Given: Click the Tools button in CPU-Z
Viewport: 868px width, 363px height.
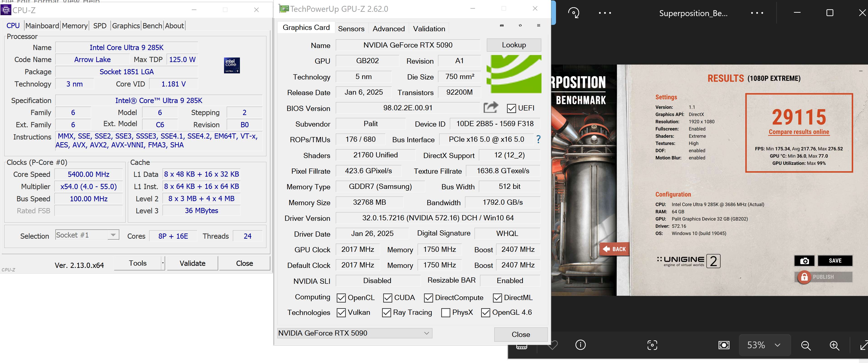Looking at the screenshot, I should tap(137, 263).
